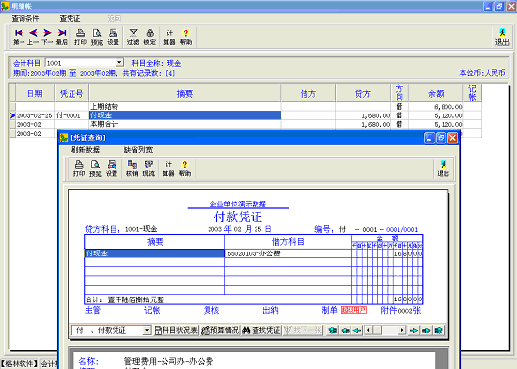Screen dimensions: 517x369
Task: Click the 余额 column header
Action: [x=436, y=93]
